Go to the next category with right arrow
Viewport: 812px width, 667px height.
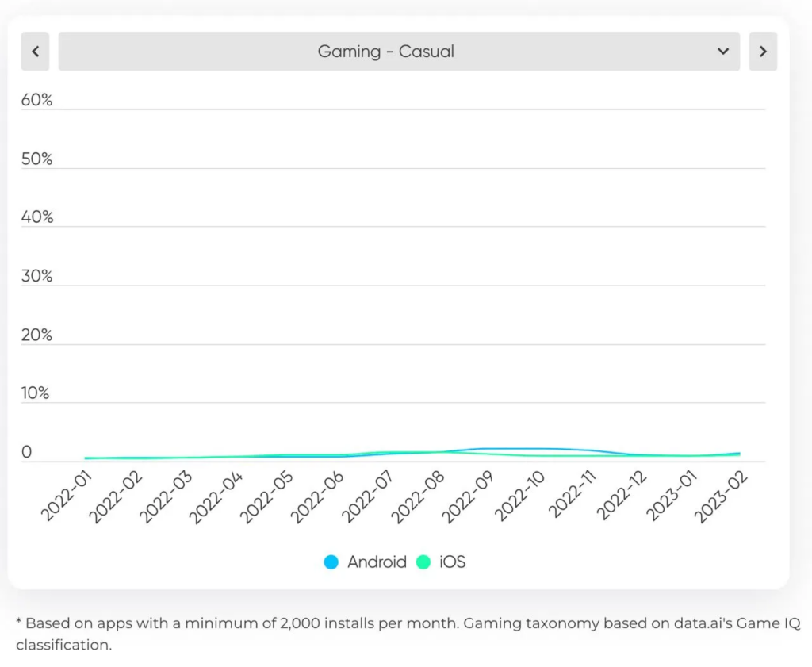tap(763, 52)
